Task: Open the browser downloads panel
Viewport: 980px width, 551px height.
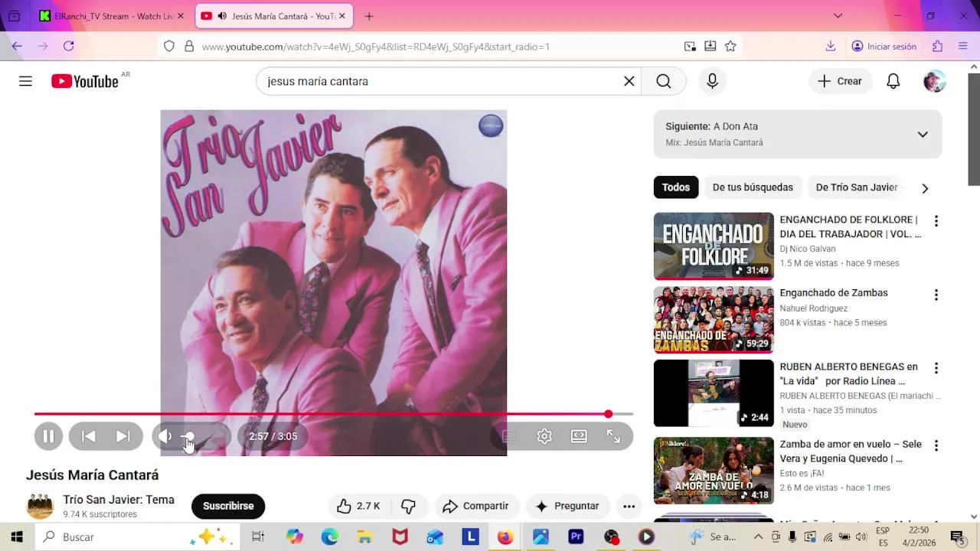Action: click(x=831, y=46)
